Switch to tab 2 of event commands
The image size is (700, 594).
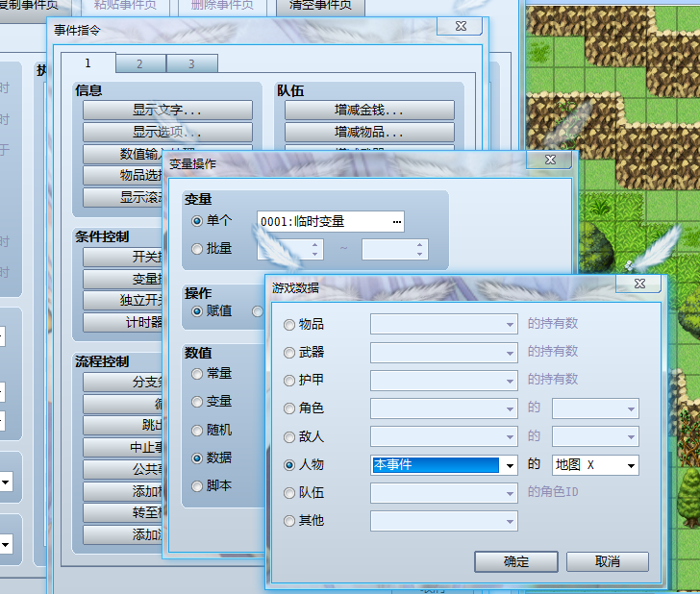[x=140, y=63]
